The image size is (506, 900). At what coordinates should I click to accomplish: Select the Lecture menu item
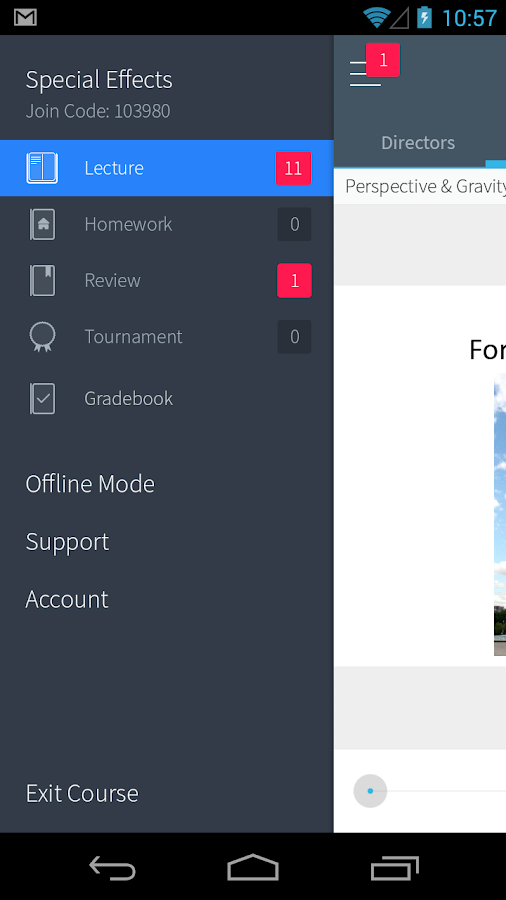pyautogui.click(x=166, y=168)
